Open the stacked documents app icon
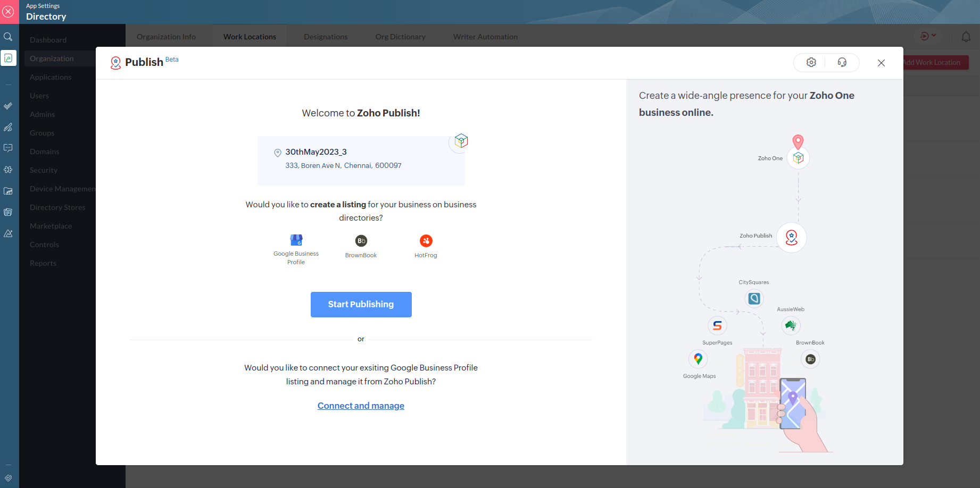Screen dimensions: 980x488 click(9, 212)
